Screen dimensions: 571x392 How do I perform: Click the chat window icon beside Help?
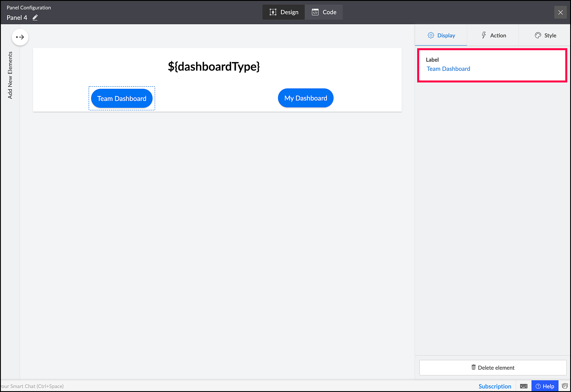pos(565,386)
